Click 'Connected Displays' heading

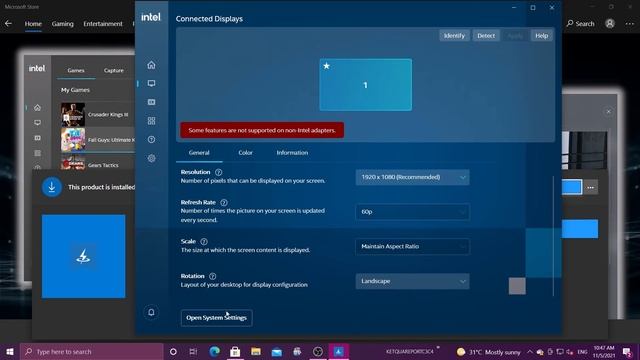pos(209,19)
